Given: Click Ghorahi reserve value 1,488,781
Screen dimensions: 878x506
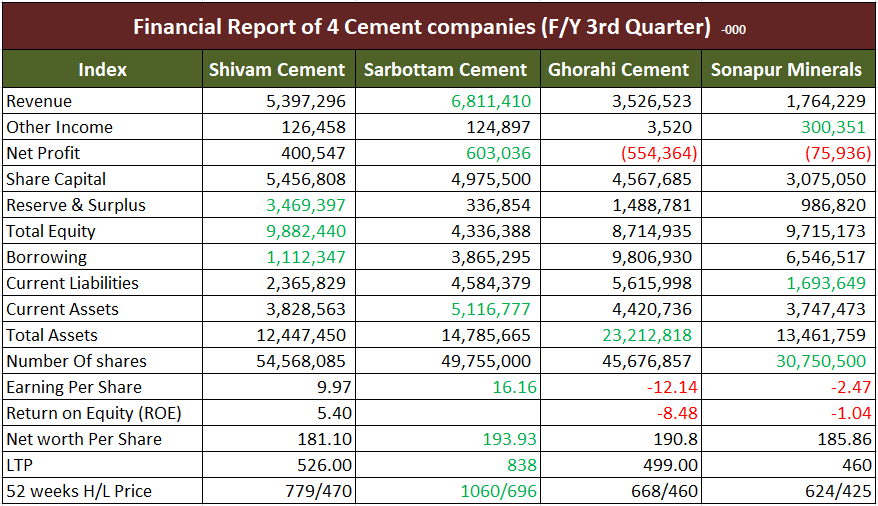Looking at the screenshot, I should click(x=652, y=205).
